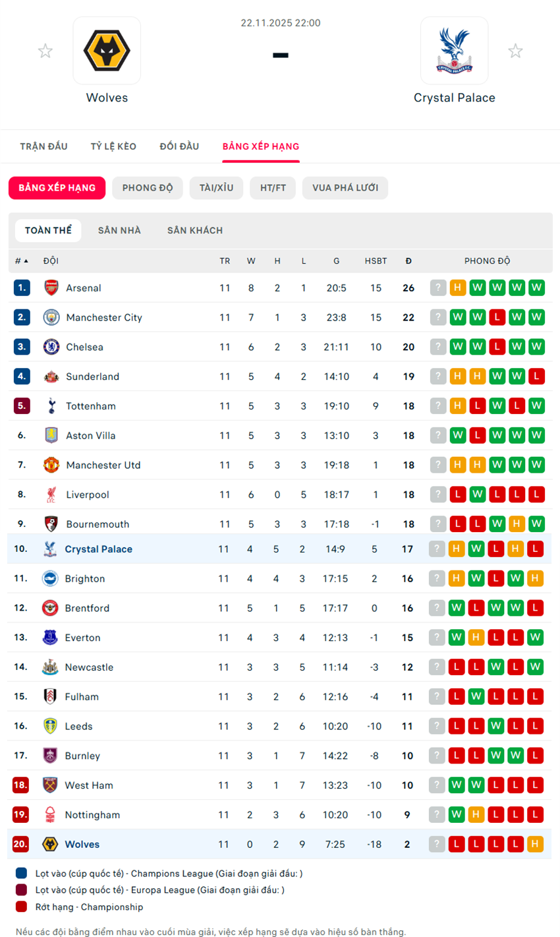Favorite Crystal Palace with the star icon
The image size is (560, 937).
pyautogui.click(x=515, y=51)
